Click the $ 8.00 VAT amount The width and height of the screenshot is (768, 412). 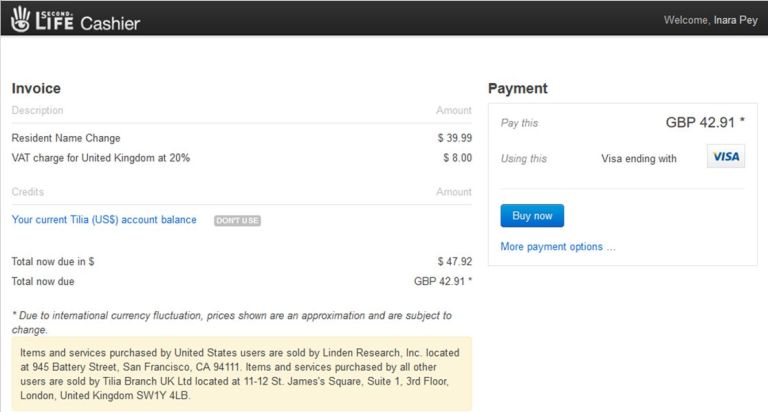457,158
